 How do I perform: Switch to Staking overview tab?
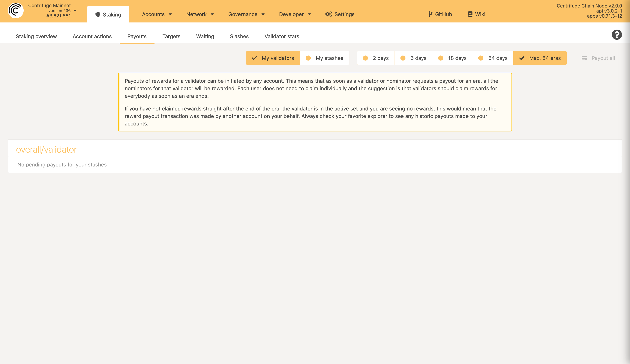tap(36, 37)
